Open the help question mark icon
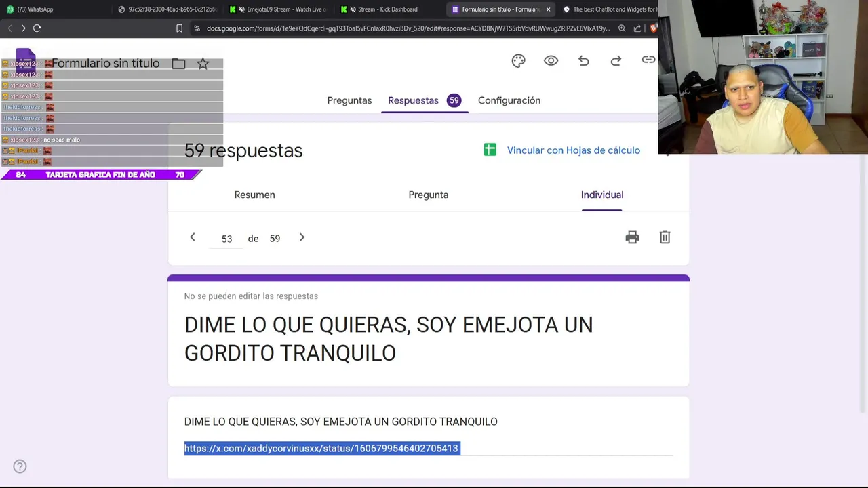The image size is (868, 488). pyautogui.click(x=20, y=466)
